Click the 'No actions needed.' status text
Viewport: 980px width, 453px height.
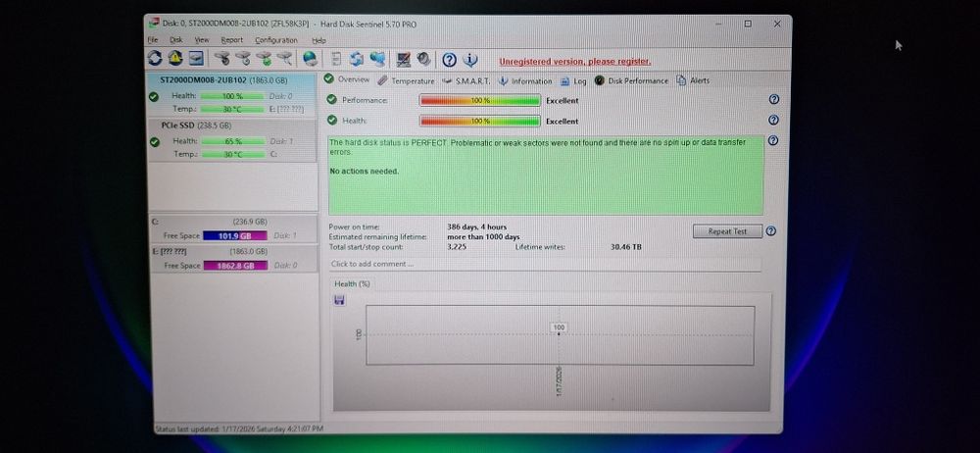(x=364, y=172)
